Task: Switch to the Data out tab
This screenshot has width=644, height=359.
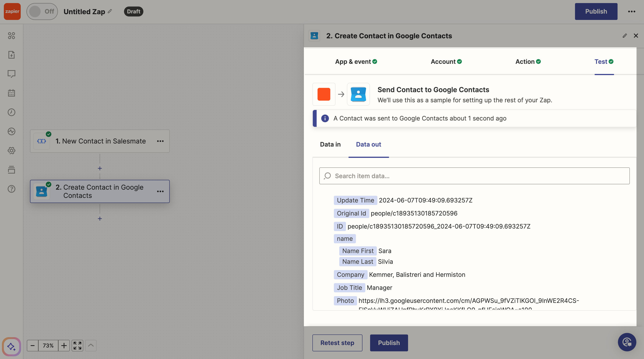Action: (x=369, y=144)
